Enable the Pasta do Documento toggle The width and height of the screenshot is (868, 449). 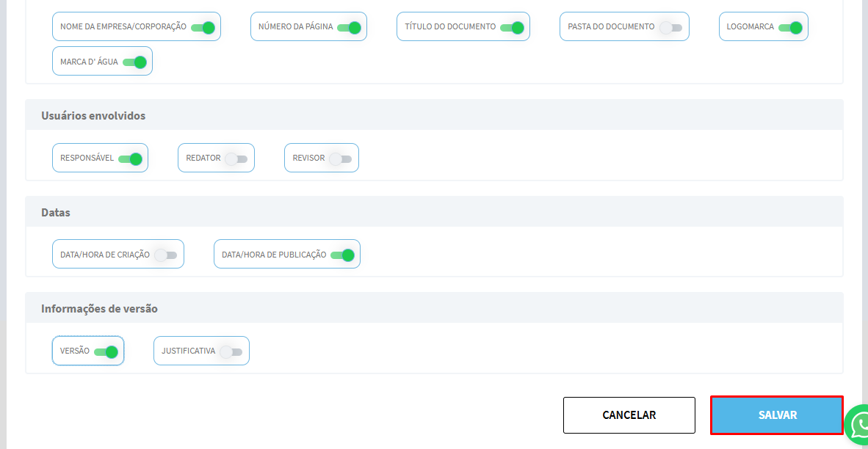[x=670, y=27]
